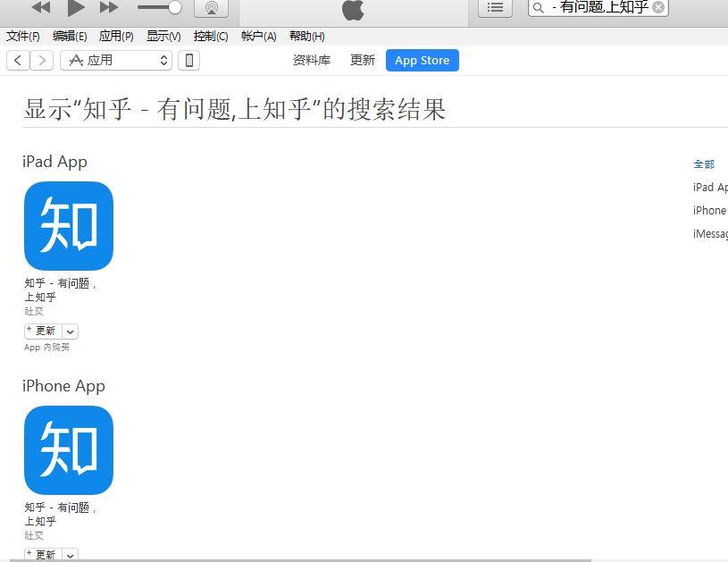This screenshot has height=562, width=728.
Task: Click the fast-forward playback icon
Action: pos(108,9)
